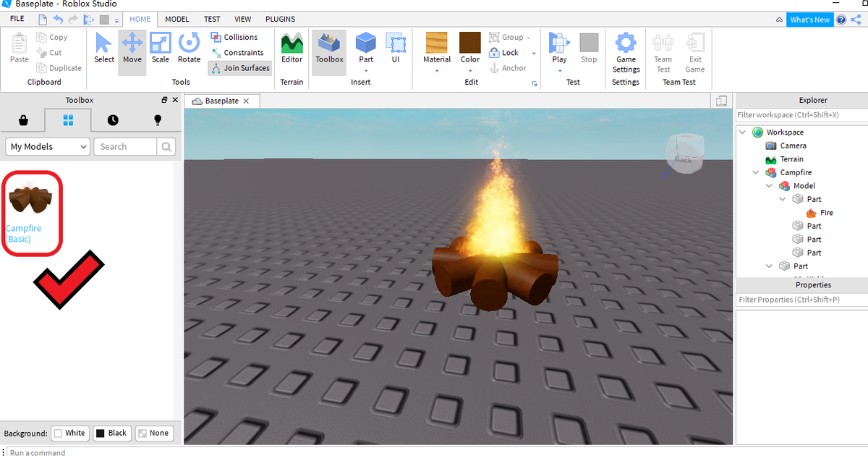This screenshot has width=868, height=456.
Task: Toggle Join Surfaces option
Action: pos(239,68)
